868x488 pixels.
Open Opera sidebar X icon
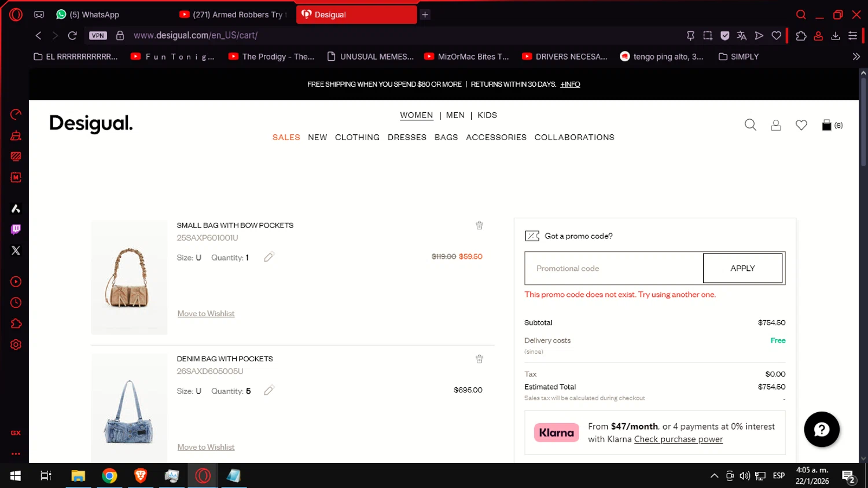pyautogui.click(x=16, y=251)
